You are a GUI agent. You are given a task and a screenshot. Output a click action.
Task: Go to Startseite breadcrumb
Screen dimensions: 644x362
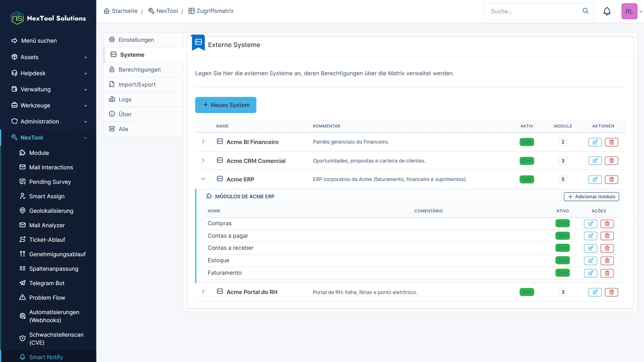click(x=121, y=11)
